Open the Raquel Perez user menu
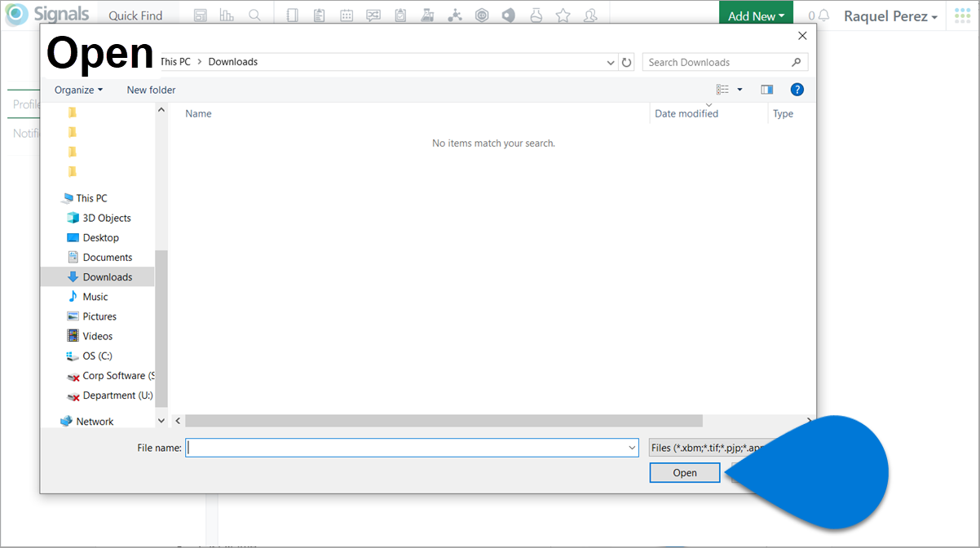This screenshot has width=980, height=548. coord(890,15)
